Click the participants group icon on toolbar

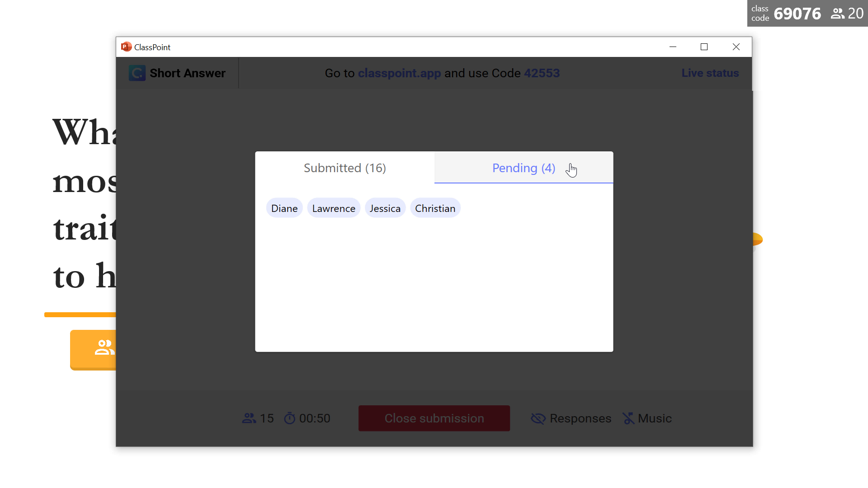pyautogui.click(x=249, y=418)
